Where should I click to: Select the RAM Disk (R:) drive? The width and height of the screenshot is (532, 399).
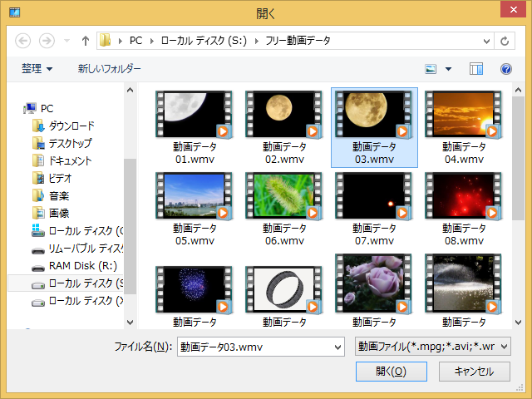[x=81, y=266]
